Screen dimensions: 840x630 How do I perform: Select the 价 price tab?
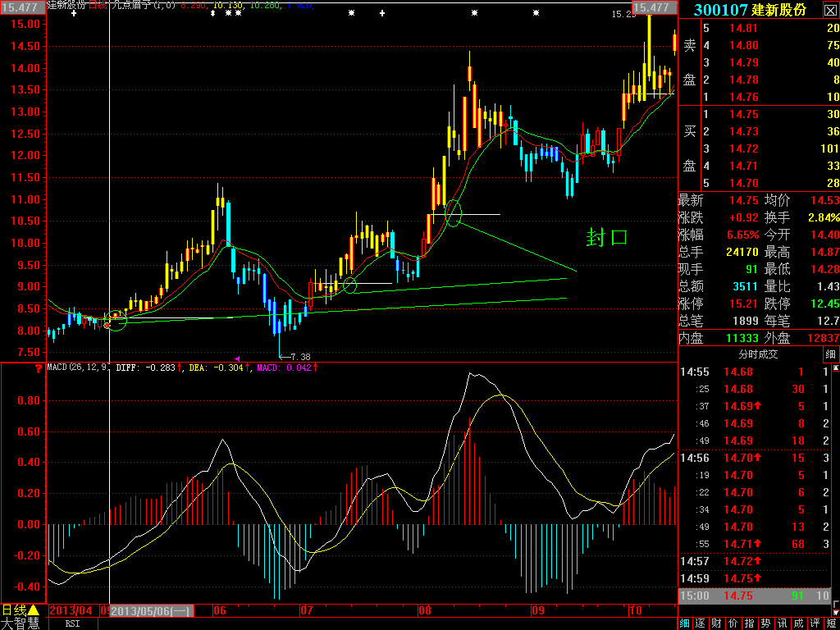point(733,623)
